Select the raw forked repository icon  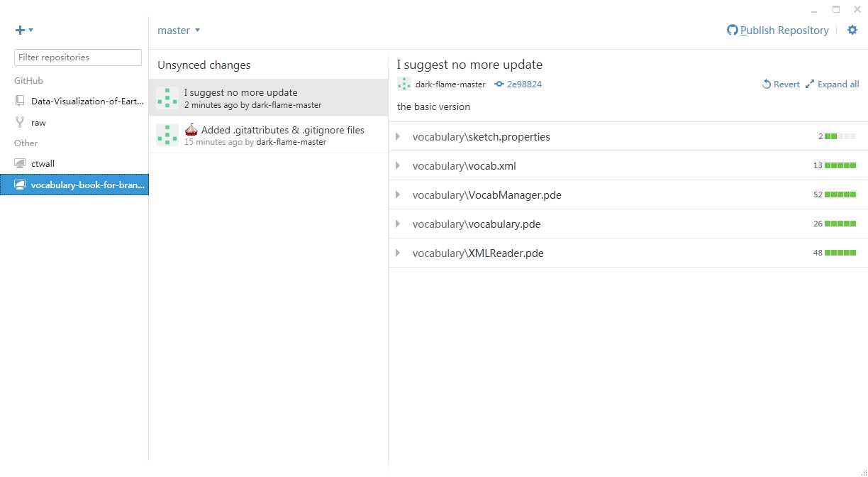click(x=20, y=122)
